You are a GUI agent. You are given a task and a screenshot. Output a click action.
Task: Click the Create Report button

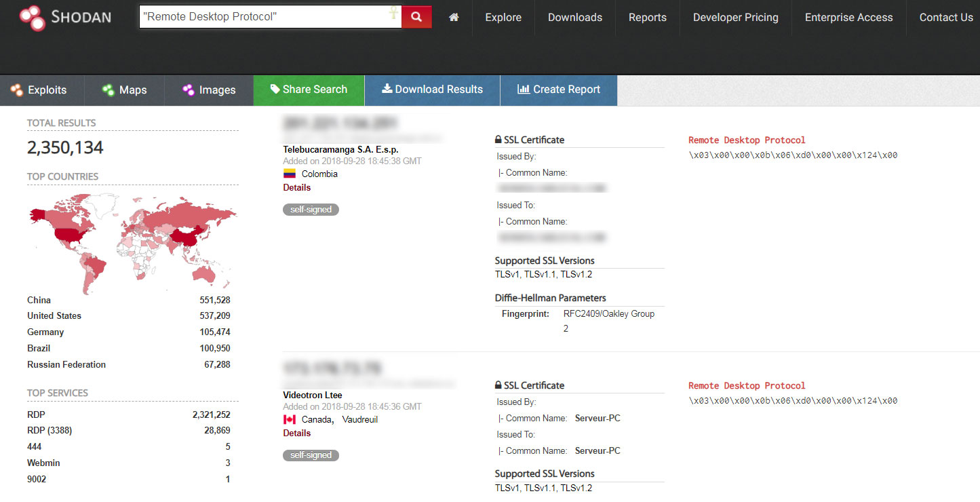pos(559,90)
